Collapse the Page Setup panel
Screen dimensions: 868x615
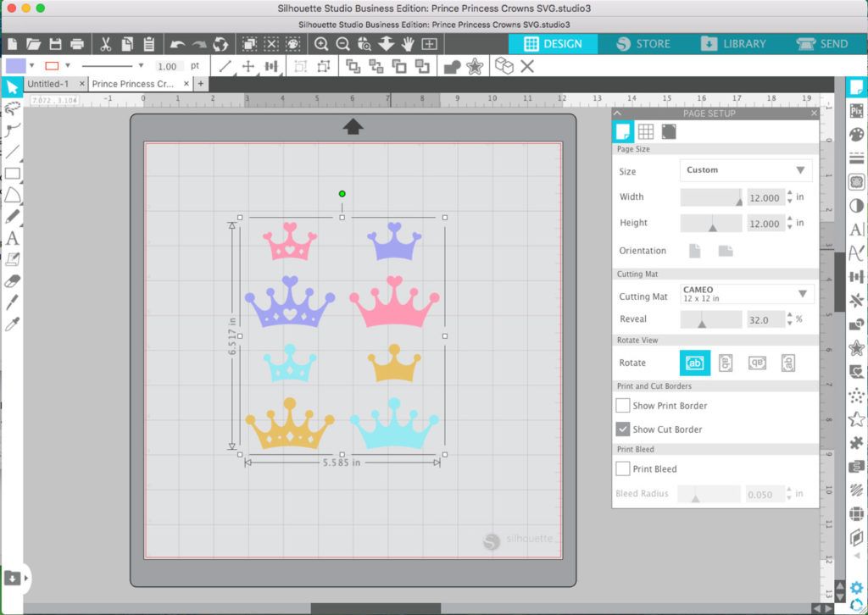618,113
